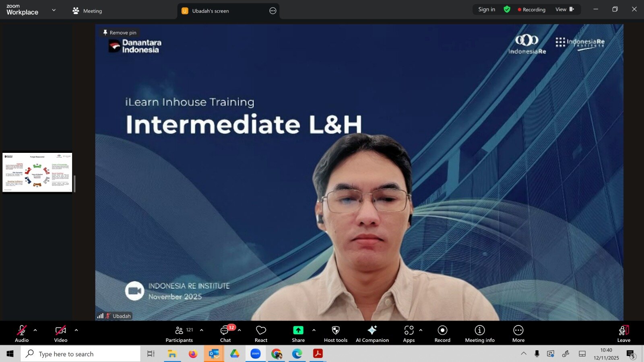Click the Sign in button
This screenshot has width=644, height=362.
click(486, 9)
